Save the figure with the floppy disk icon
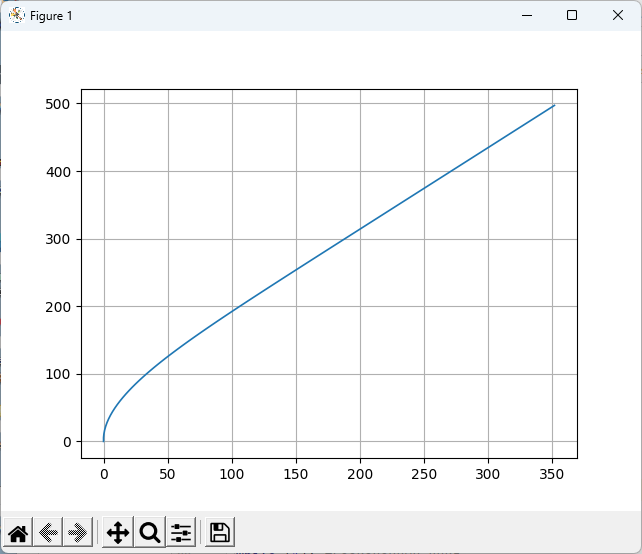642x554 pixels. pos(220,532)
